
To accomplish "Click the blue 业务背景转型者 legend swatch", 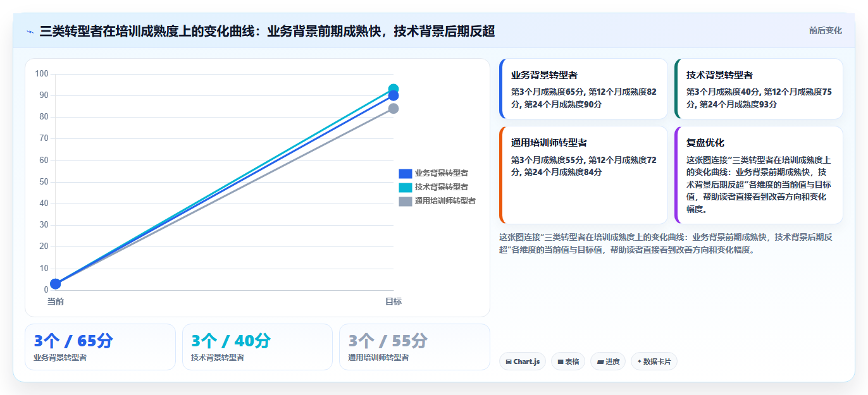I will (x=406, y=173).
